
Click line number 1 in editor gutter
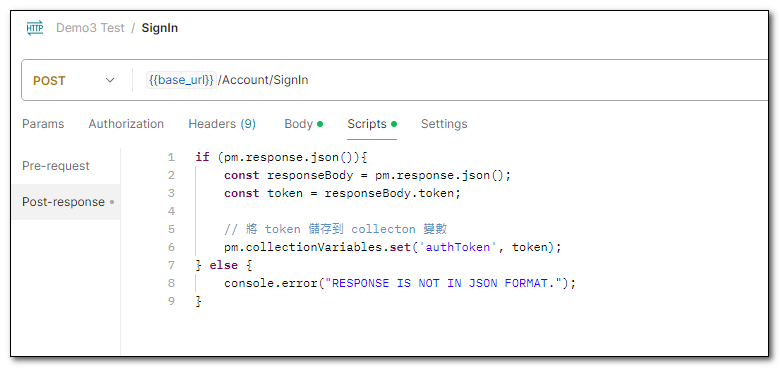171,158
